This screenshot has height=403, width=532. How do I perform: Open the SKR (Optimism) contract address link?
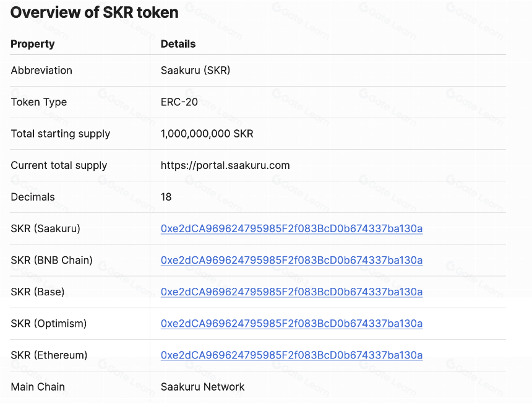(291, 323)
